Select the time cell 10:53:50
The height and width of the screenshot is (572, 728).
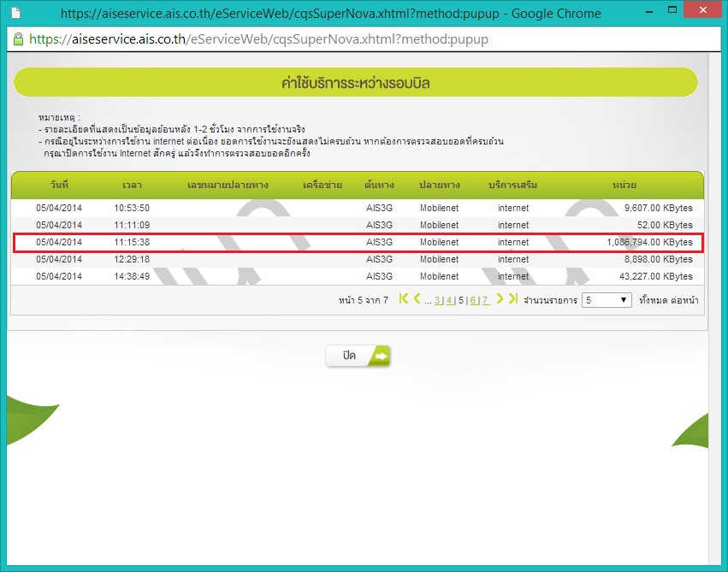pyautogui.click(x=132, y=208)
